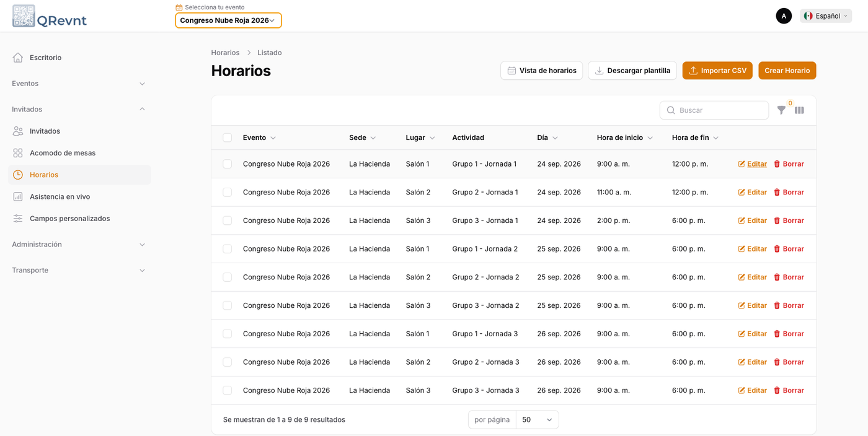The height and width of the screenshot is (436, 868).
Task: Delete the Grupo 3 - Jornada 3 row
Action: point(789,391)
